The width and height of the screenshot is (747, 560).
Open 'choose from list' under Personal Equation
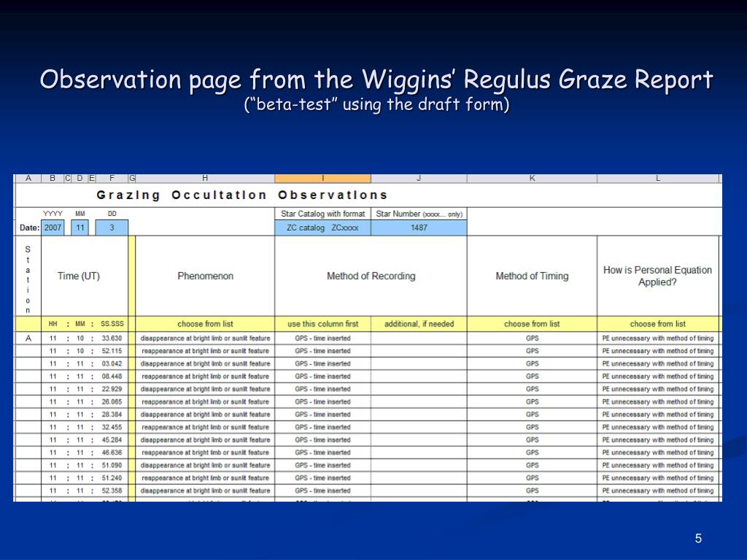(x=658, y=324)
